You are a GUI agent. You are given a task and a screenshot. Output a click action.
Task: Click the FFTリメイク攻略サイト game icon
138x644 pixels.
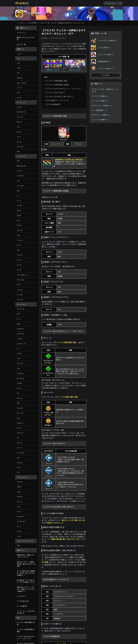93,68
